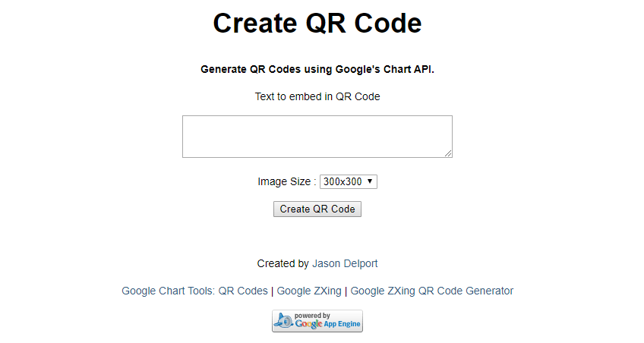The height and width of the screenshot is (343, 644).
Task: Click the Create QR Code button
Action: tap(317, 209)
